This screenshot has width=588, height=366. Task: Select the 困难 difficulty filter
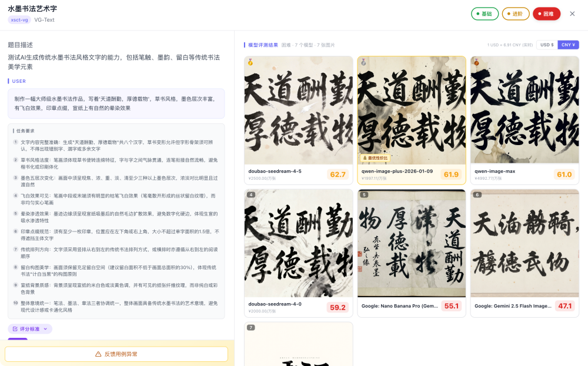pyautogui.click(x=546, y=13)
